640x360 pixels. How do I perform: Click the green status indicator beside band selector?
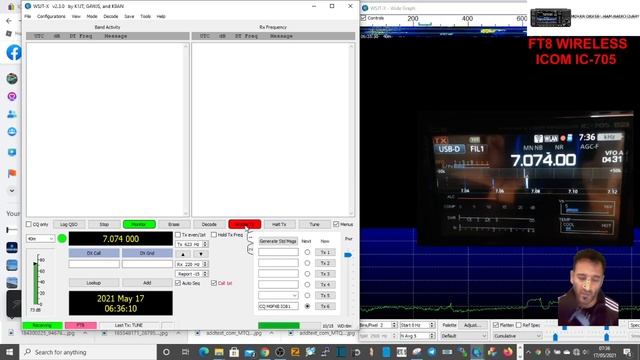(62, 239)
